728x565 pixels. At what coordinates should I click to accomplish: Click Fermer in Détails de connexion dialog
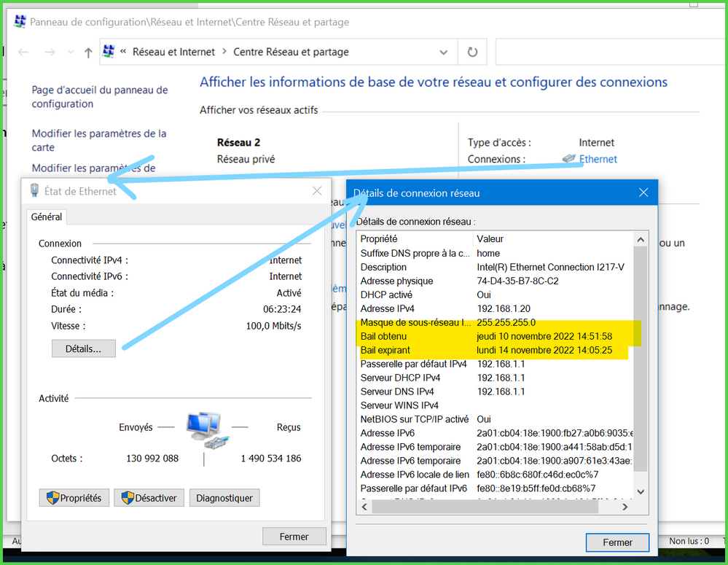[617, 542]
